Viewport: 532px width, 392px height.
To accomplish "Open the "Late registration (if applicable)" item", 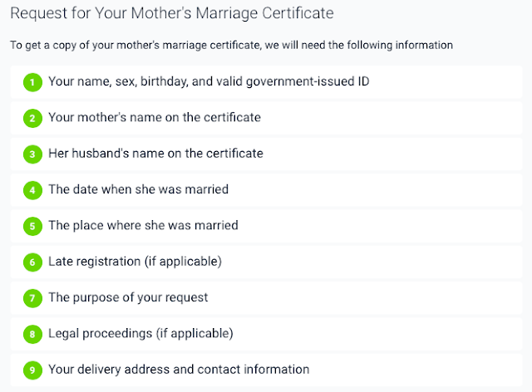I will [x=135, y=262].
